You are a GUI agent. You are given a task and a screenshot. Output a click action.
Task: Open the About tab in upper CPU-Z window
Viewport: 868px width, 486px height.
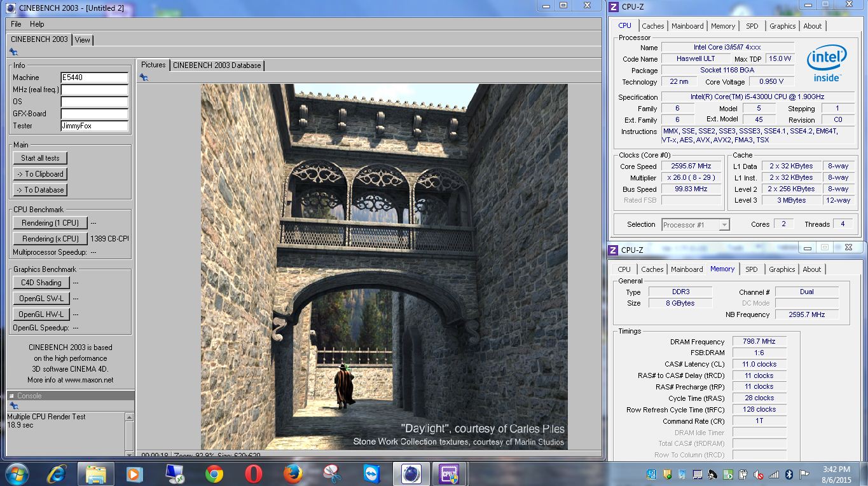coord(813,26)
